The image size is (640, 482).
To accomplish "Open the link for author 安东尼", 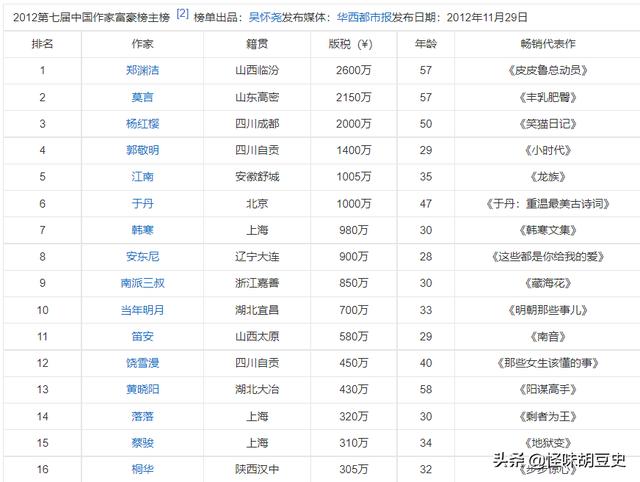I will [x=142, y=257].
